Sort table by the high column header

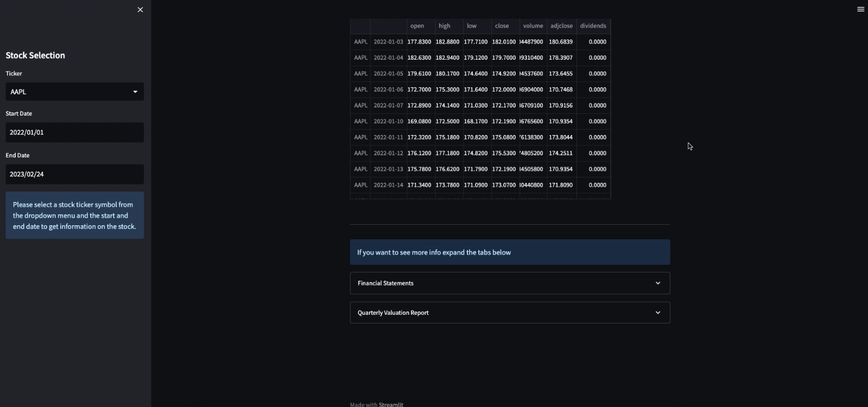(448, 26)
